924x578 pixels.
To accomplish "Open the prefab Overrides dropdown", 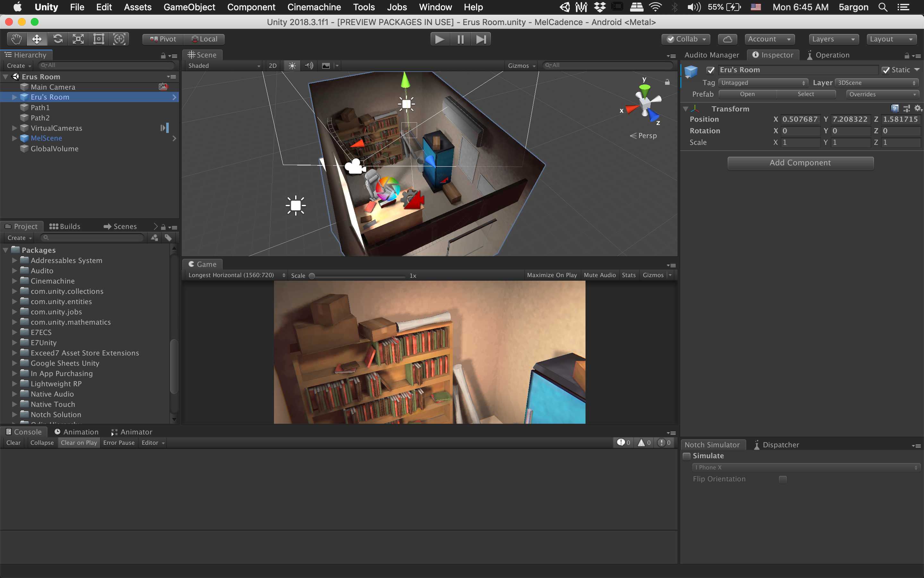I will coord(882,94).
